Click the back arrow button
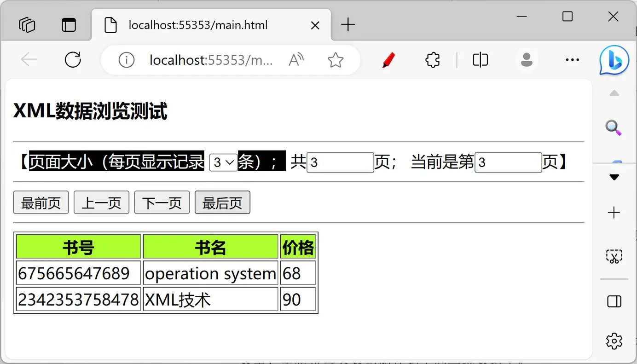The height and width of the screenshot is (364, 637). tap(29, 60)
